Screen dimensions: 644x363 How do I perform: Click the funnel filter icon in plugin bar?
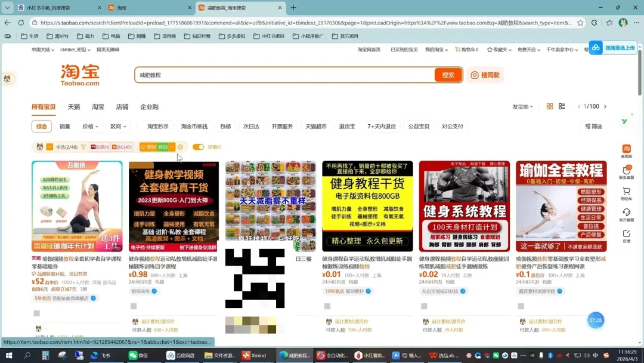click(x=83, y=147)
